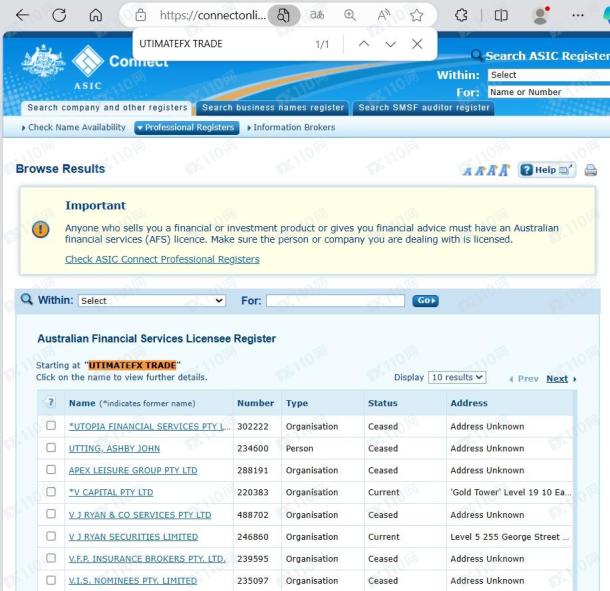The height and width of the screenshot is (591, 610).
Task: Switch to Search business names register tab
Action: pyautogui.click(x=273, y=107)
